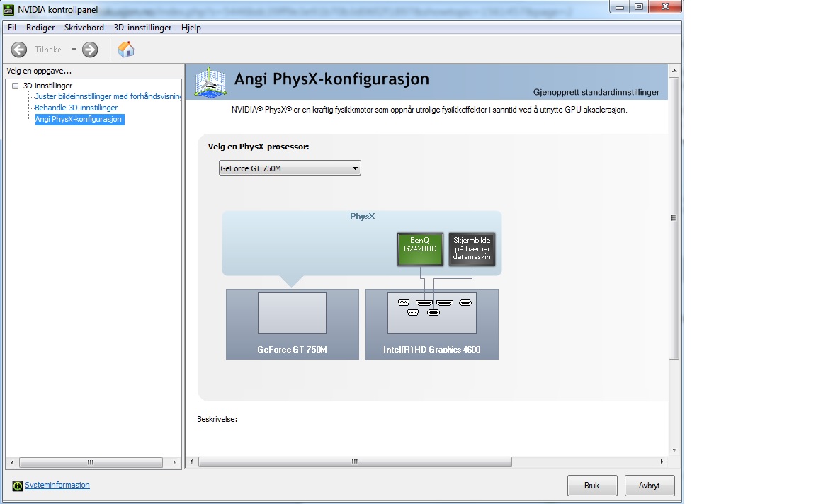Click the back arrow icon
The height and width of the screenshot is (504, 816).
19,50
